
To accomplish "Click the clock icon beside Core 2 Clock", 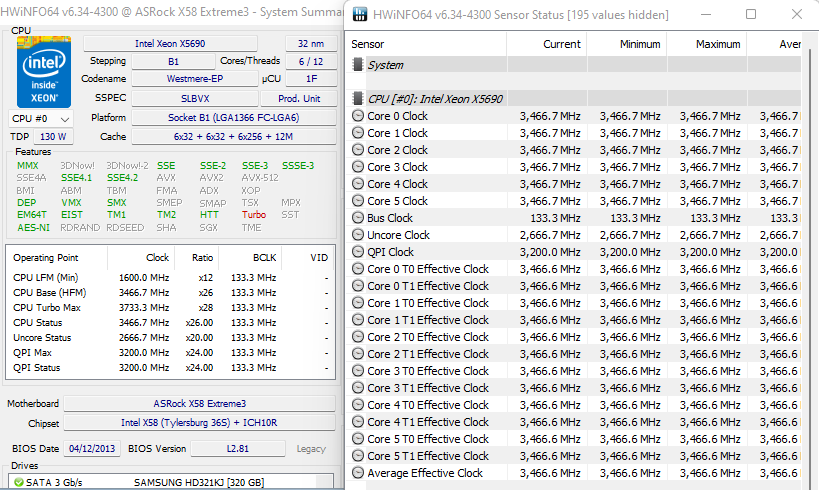I will coord(358,150).
